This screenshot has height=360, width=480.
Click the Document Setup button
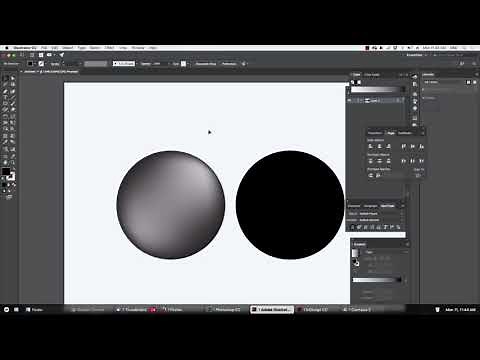pos(206,63)
